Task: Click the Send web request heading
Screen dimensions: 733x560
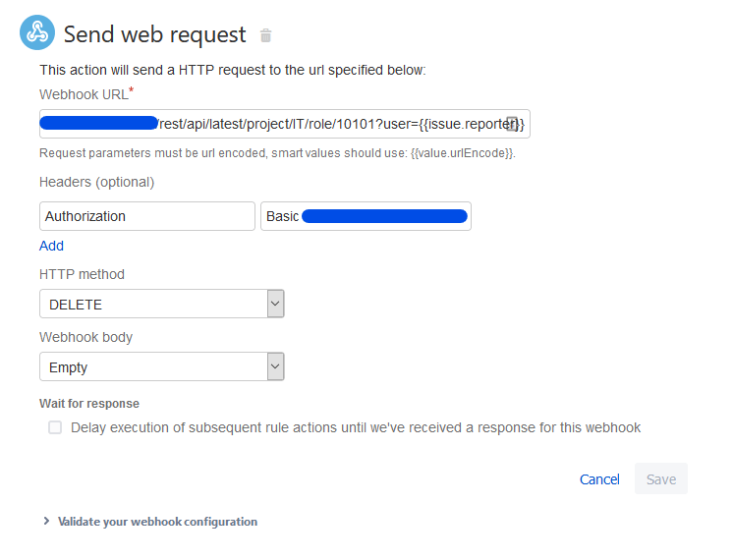Action: click(154, 34)
